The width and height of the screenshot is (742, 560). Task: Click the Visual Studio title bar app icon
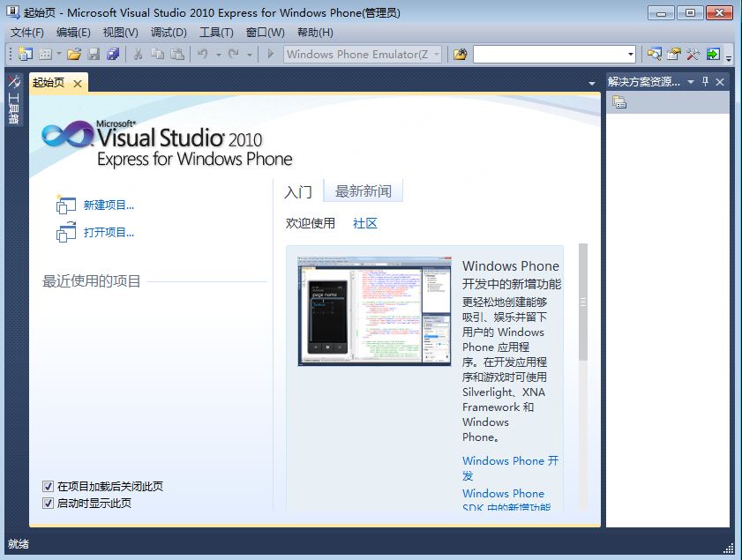[12, 11]
